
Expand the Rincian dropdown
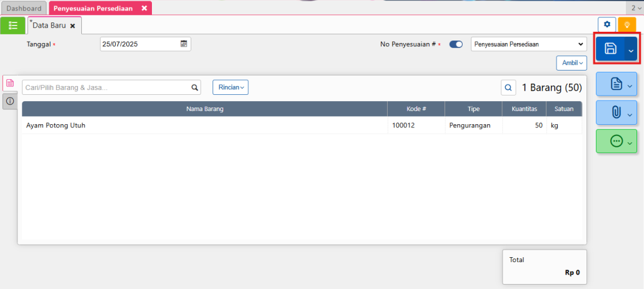click(231, 87)
